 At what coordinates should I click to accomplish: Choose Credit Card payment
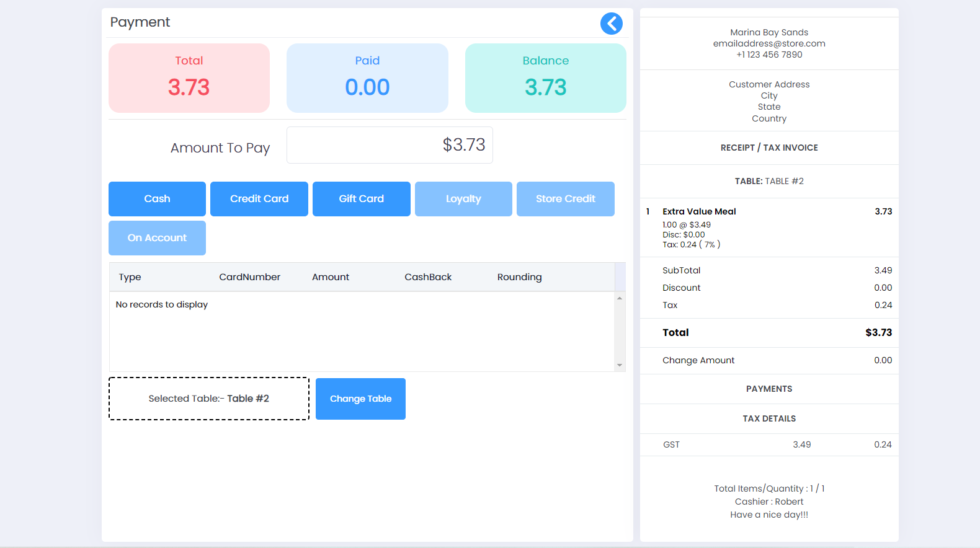[x=259, y=199]
